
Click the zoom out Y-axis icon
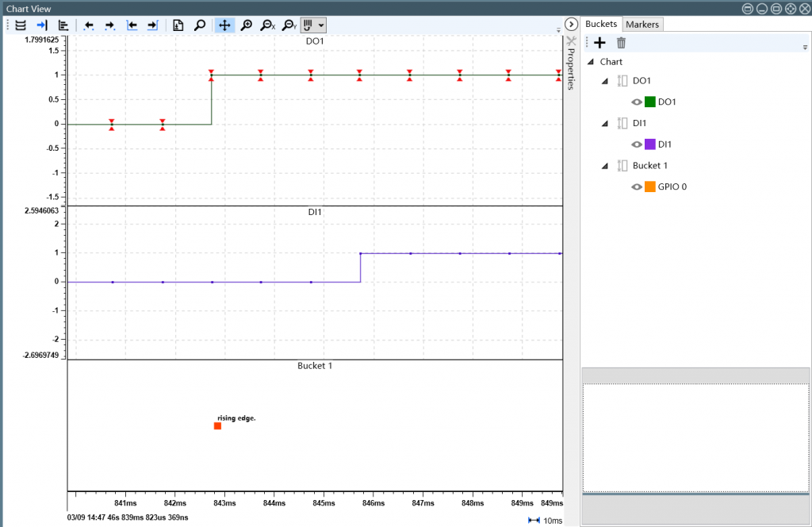(290, 25)
